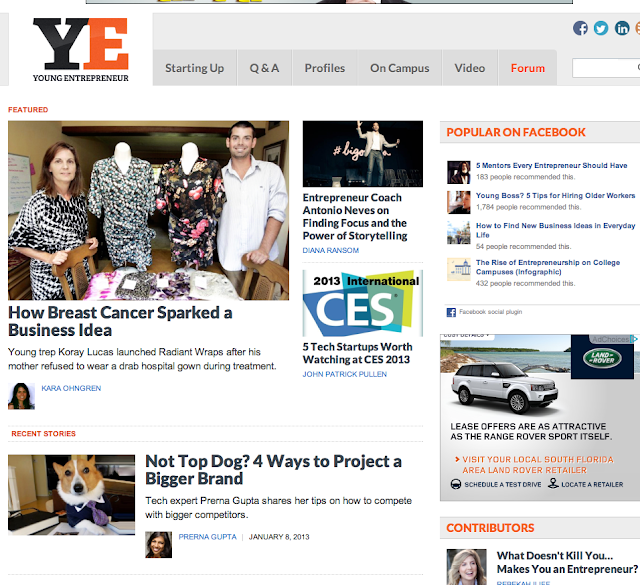Click the contributor photo beside What Doesn't Kill You
The height and width of the screenshot is (585, 640).
pyautogui.click(x=467, y=567)
